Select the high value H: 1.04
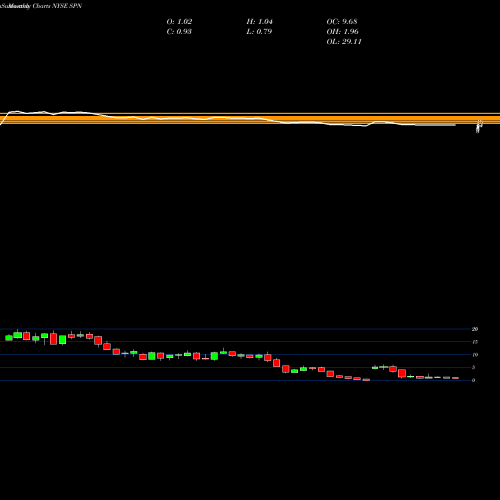The height and width of the screenshot is (500, 500). (x=259, y=22)
